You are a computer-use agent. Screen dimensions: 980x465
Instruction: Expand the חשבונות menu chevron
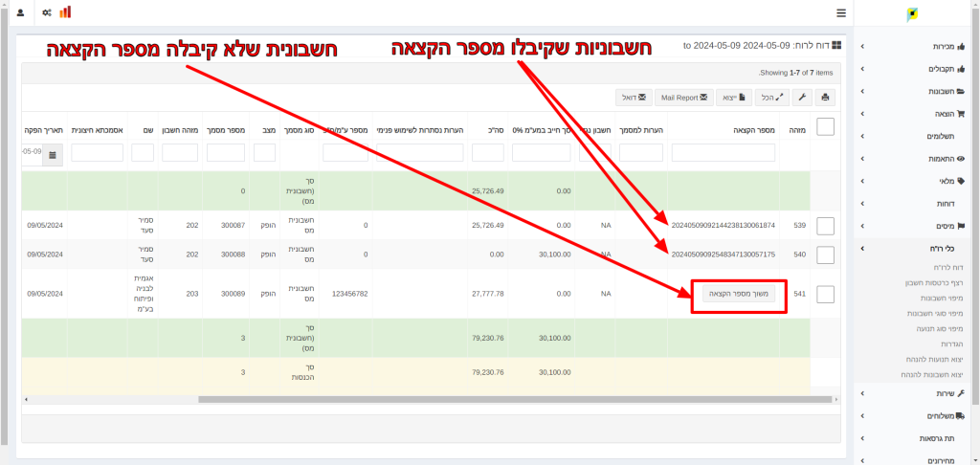pyautogui.click(x=863, y=91)
